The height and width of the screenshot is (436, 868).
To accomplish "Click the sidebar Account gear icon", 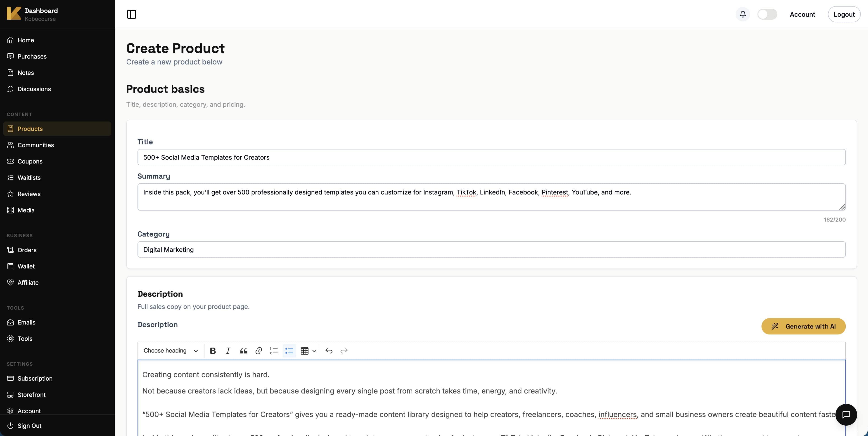I will pos(10,411).
